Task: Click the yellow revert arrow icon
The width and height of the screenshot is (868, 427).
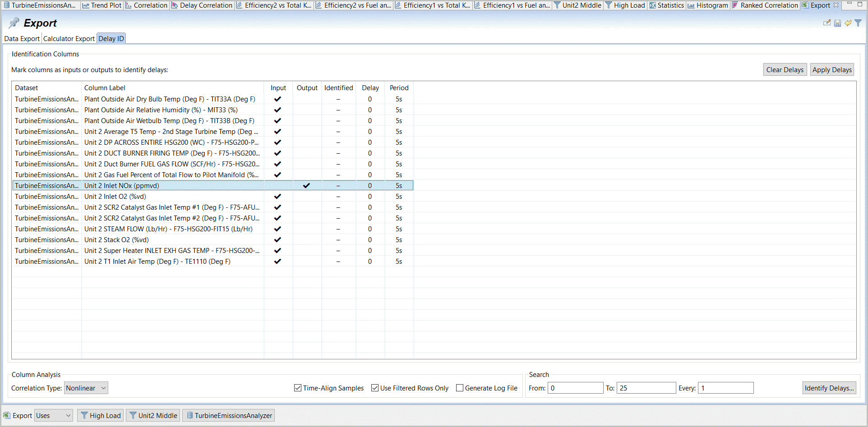Action: [x=848, y=23]
